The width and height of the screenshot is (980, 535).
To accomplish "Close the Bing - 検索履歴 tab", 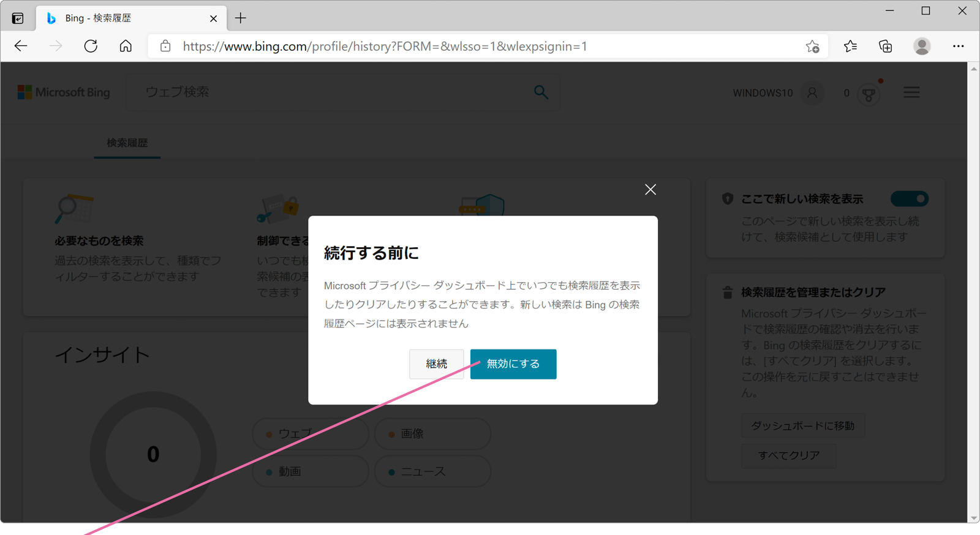I will [213, 18].
